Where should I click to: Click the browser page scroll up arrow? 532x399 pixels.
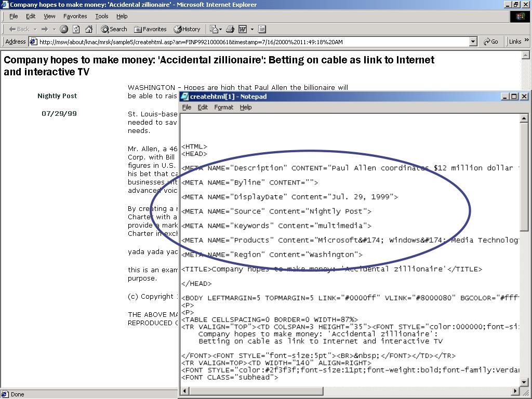(526, 55)
